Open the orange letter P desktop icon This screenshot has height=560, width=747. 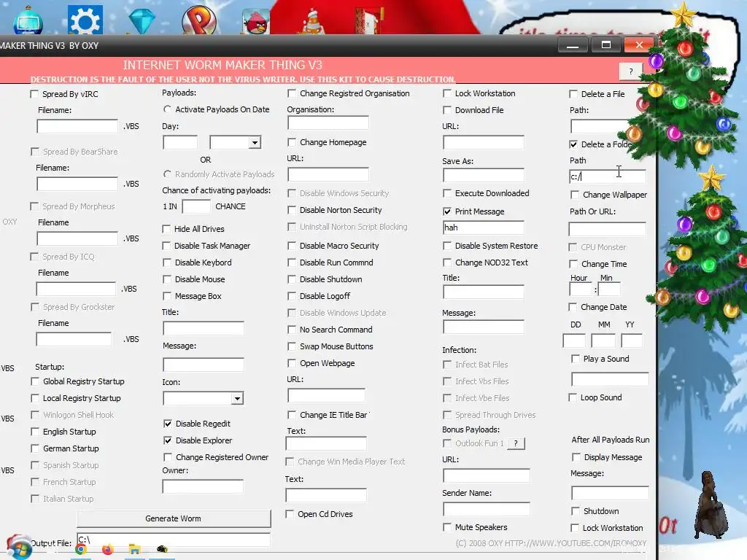coord(199,20)
